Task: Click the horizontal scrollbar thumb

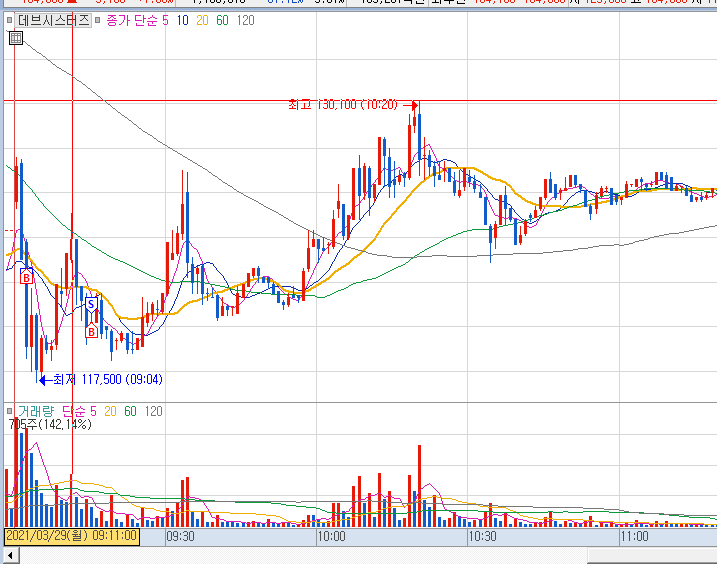Action: pyautogui.click(x=652, y=556)
